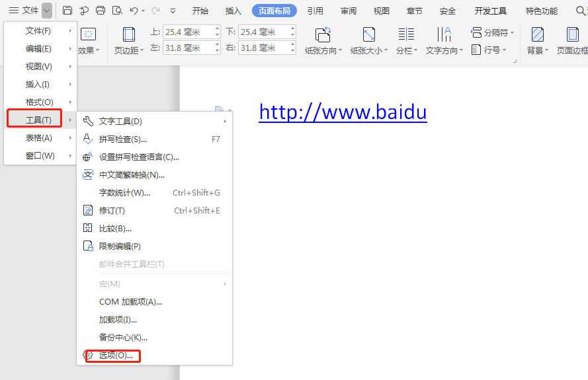Open the 分隔符 breaks dropdown
This screenshot has height=380, width=588.
pyautogui.click(x=492, y=32)
